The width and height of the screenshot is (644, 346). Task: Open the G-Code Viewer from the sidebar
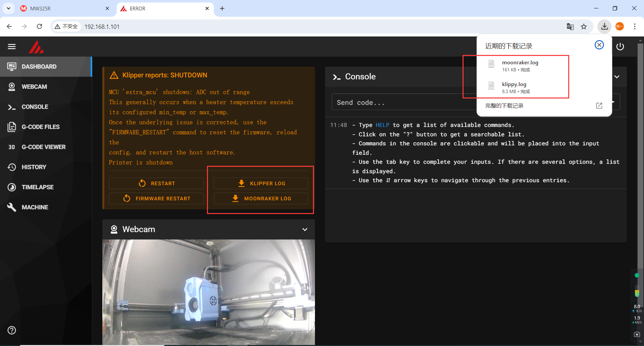[x=12, y=147]
